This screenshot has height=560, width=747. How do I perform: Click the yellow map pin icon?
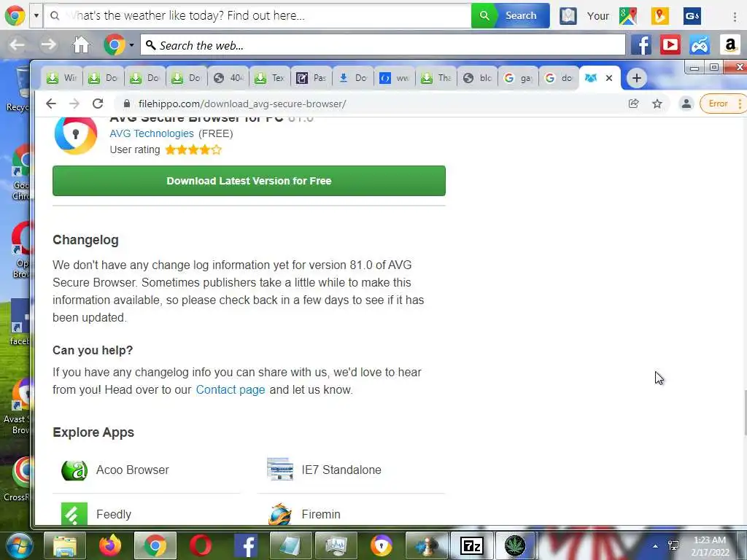[659, 16]
